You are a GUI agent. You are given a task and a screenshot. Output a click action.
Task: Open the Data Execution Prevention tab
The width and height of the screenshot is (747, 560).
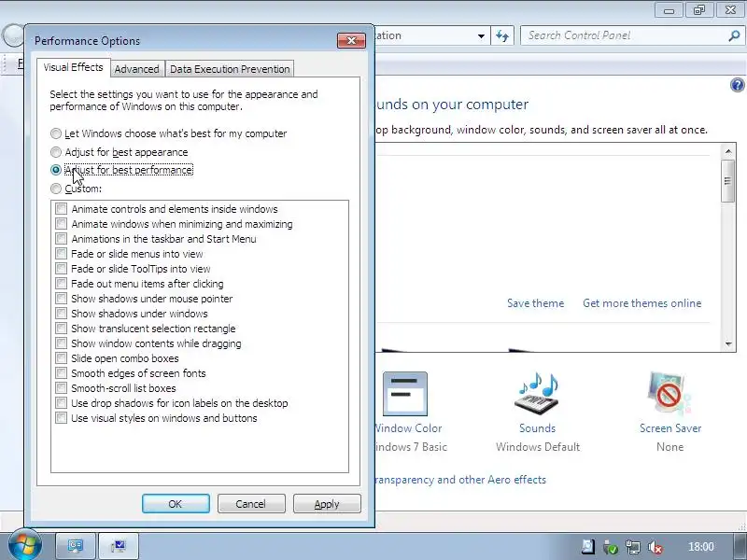pos(230,69)
